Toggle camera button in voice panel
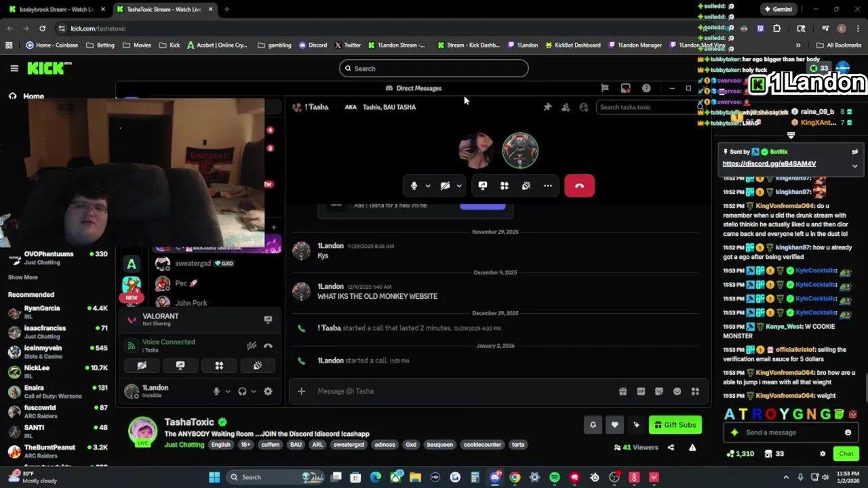The width and height of the screenshot is (868, 488). [x=142, y=365]
